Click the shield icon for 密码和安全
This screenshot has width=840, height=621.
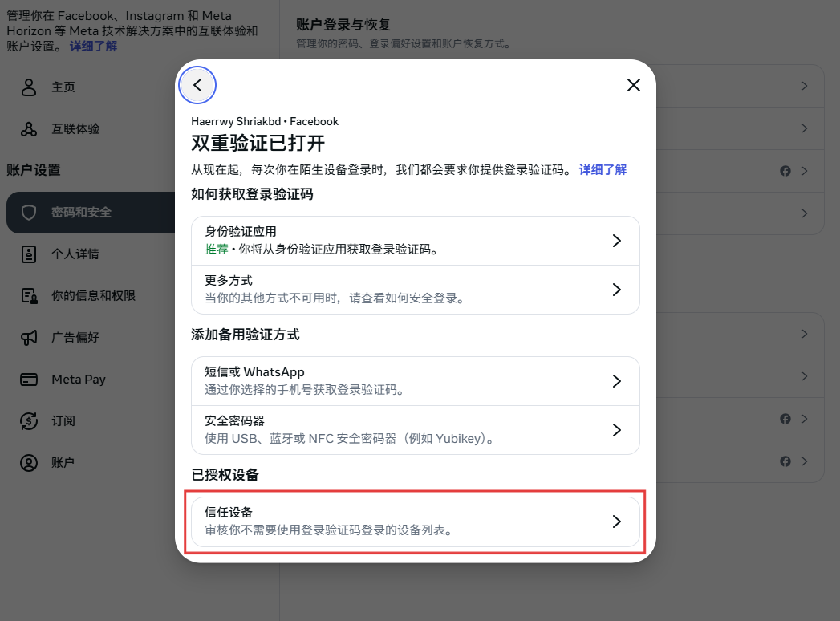(x=29, y=212)
